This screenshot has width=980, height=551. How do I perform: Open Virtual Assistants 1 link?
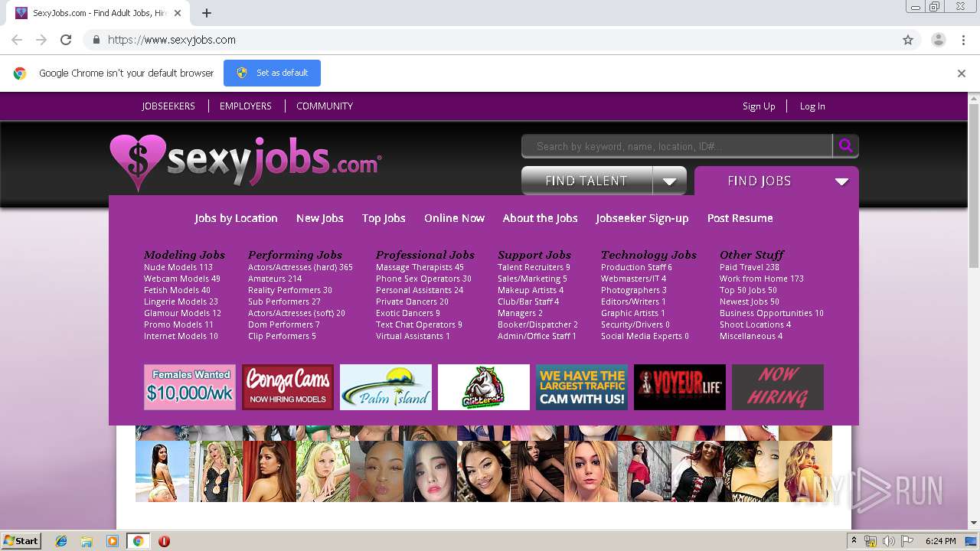pyautogui.click(x=413, y=336)
